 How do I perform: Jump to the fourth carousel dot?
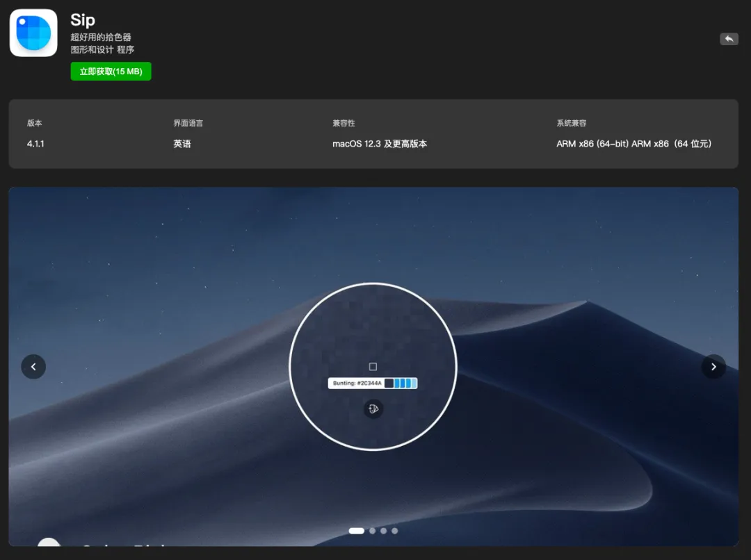click(395, 530)
